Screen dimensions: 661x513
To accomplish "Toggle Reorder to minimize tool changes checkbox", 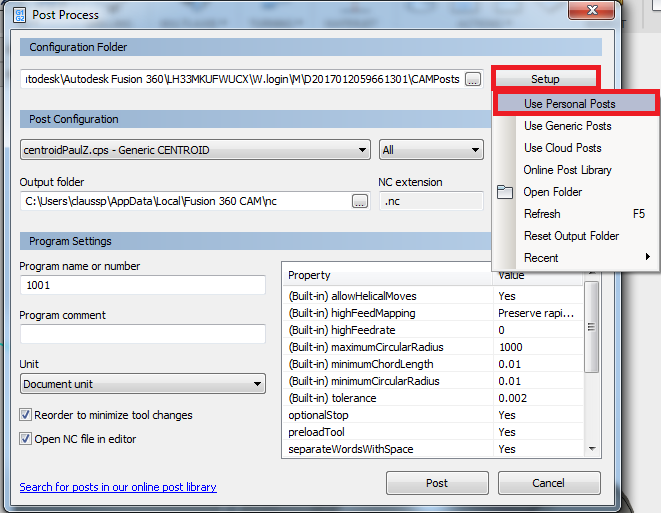I will point(25,415).
